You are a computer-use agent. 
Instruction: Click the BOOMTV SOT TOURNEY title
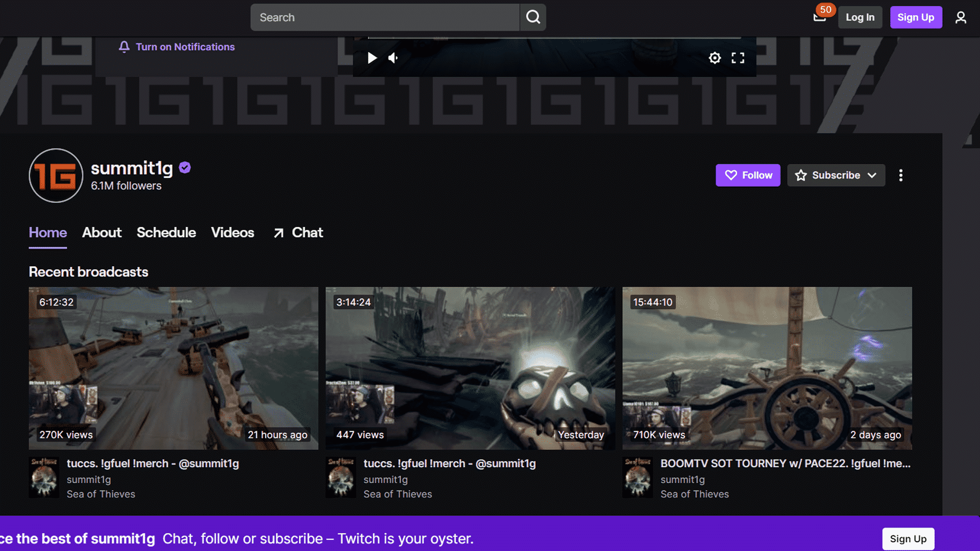pyautogui.click(x=786, y=463)
